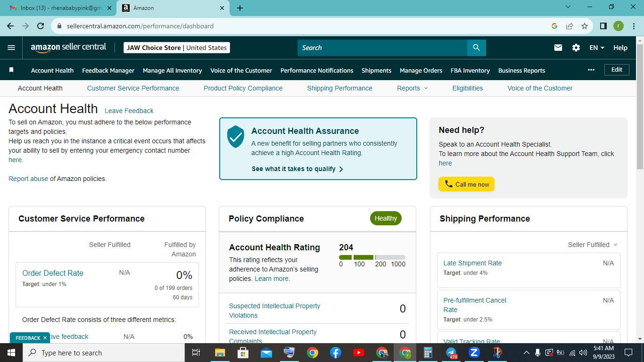Select the Shipping Performance tab
This screenshot has width=644, height=362.
339,88
